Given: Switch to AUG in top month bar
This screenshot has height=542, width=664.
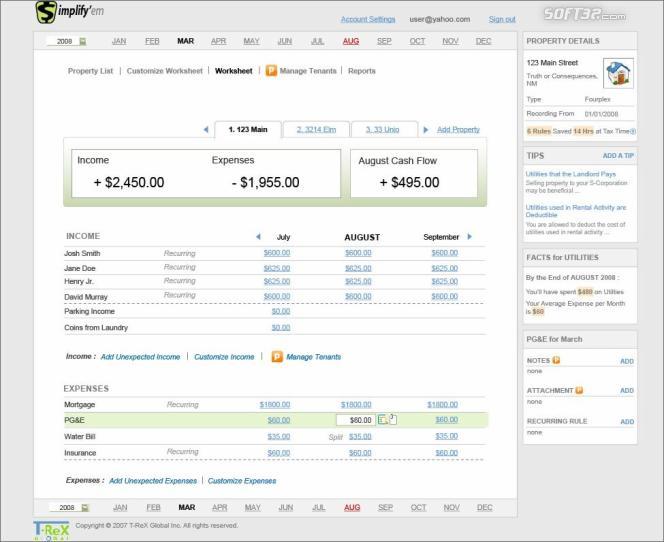Looking at the screenshot, I should click(x=351, y=41).
